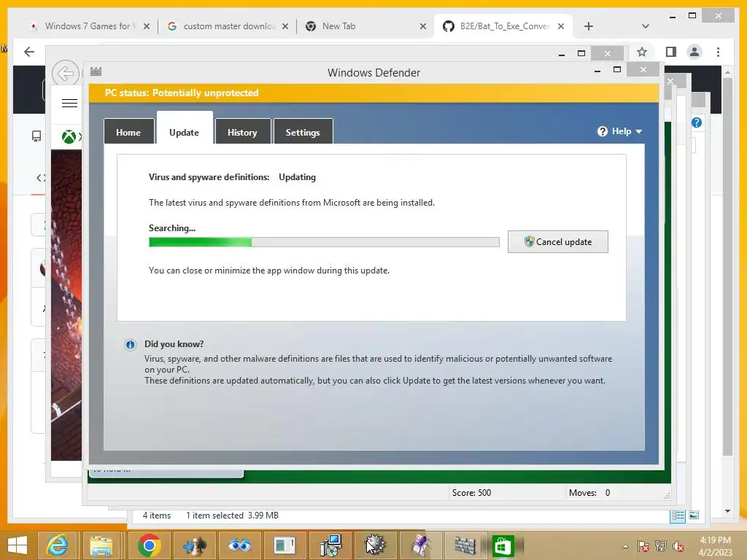Viewport: 747px width, 560px height.
Task: Click the Chrome page scroll up arrow
Action: (x=727, y=72)
